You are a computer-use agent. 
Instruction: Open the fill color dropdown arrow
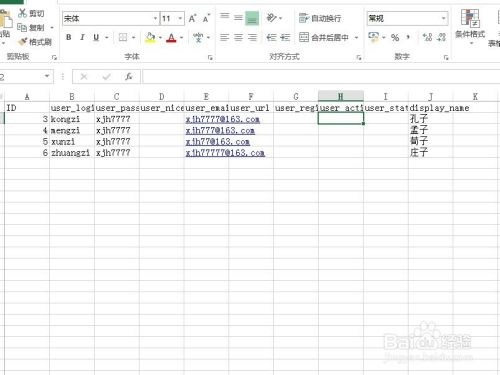pyautogui.click(x=160, y=37)
